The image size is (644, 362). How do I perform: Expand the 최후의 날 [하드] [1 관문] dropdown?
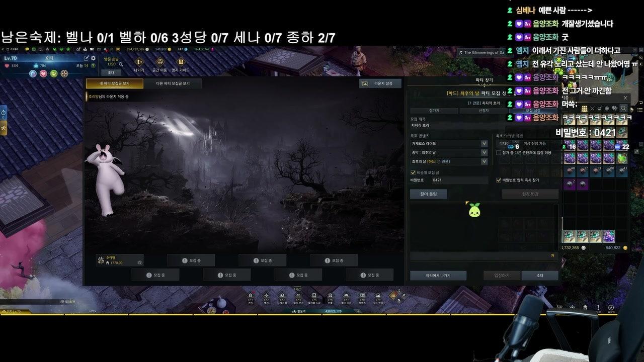[x=449, y=162]
